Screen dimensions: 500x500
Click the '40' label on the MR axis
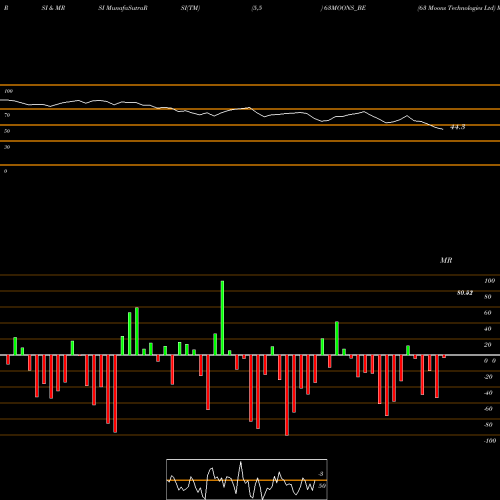tap(488, 329)
